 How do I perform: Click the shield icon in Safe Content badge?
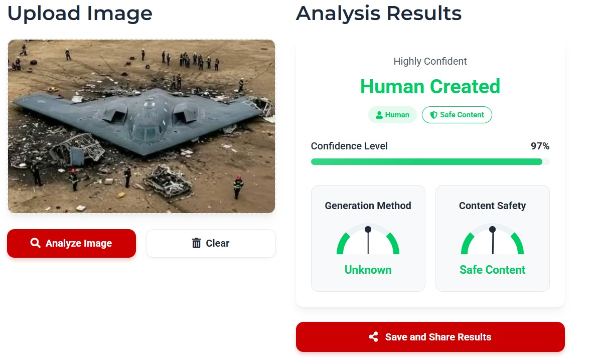pyautogui.click(x=433, y=115)
